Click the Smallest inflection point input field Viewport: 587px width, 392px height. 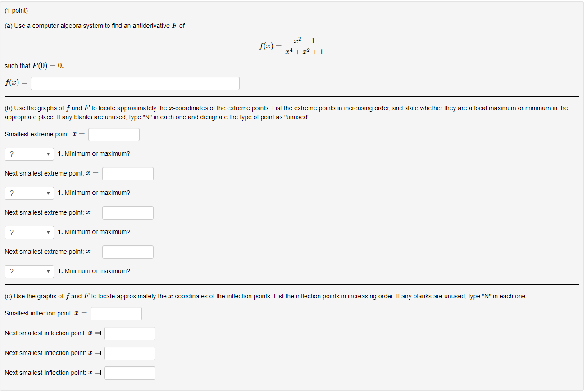pyautogui.click(x=116, y=313)
